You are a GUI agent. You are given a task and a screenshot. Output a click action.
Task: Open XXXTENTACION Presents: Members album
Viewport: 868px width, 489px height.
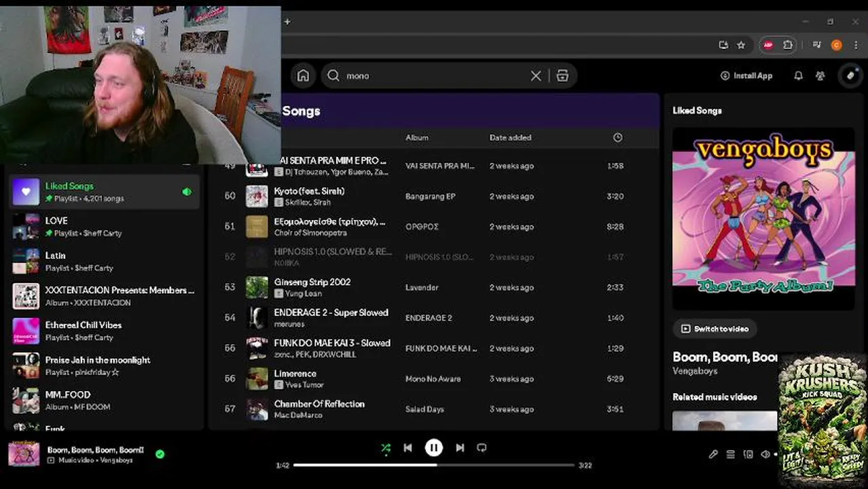[105, 296]
